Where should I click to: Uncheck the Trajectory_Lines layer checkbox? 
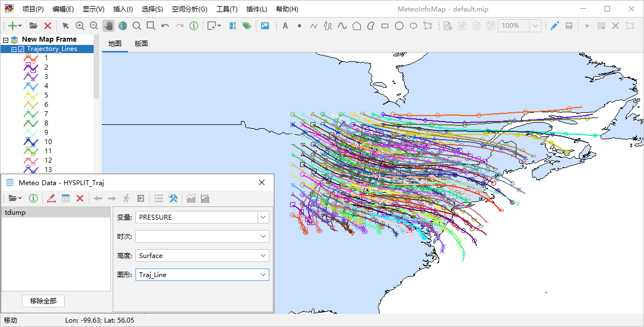pyautogui.click(x=21, y=49)
